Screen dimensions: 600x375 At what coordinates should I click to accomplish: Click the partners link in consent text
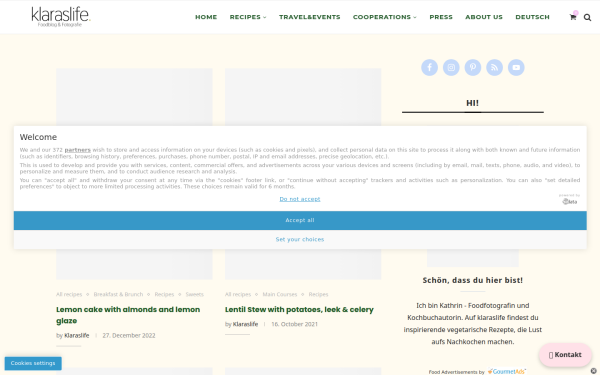(x=78, y=150)
